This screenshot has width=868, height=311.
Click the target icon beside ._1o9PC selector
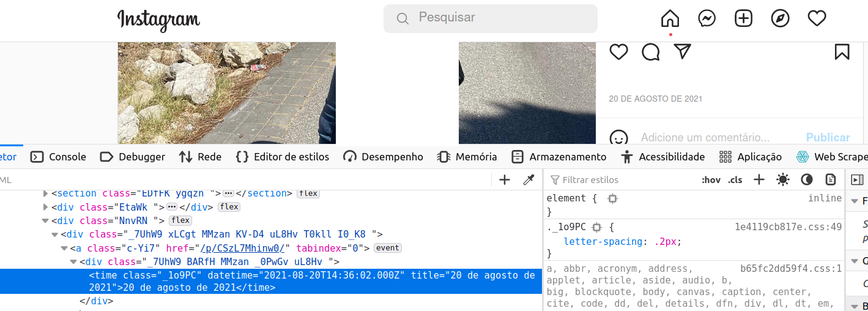597,227
